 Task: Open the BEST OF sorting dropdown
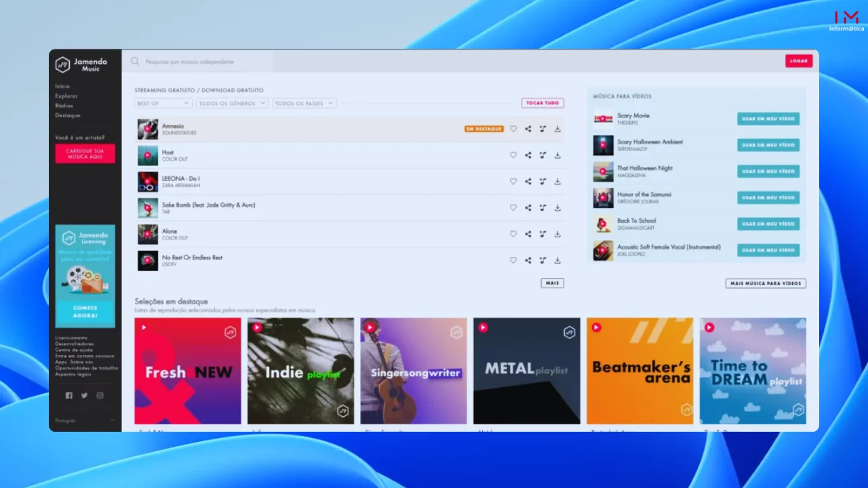163,104
